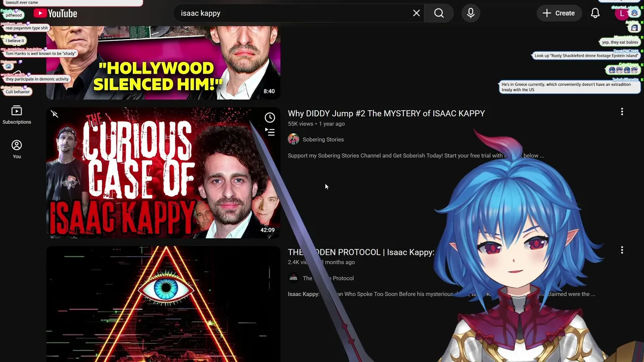Screen dimensions: 644x362
Task: Start voice search with the microphone icon
Action: coord(470,13)
